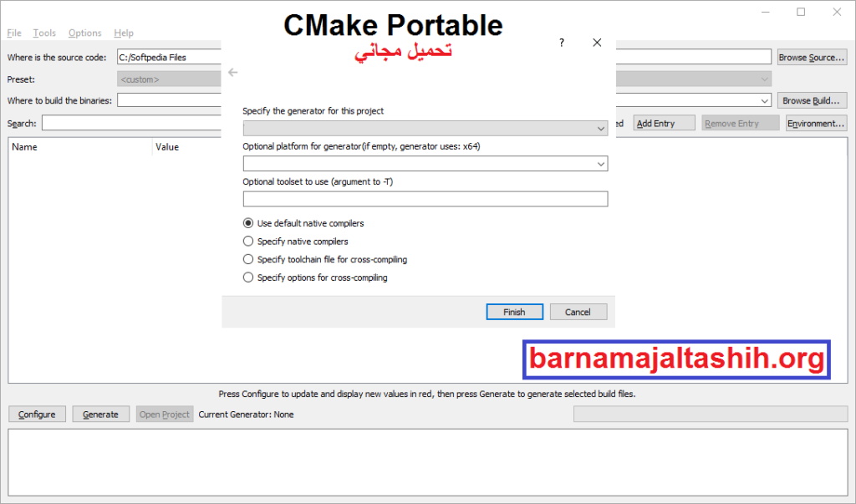The height and width of the screenshot is (504, 856).
Task: Click the Generate button
Action: click(x=100, y=415)
